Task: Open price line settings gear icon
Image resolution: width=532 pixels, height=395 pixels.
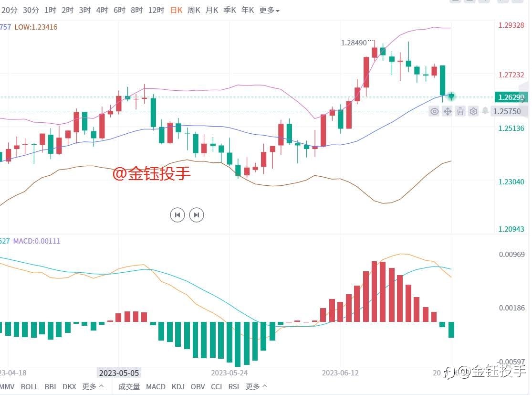Action: (x=473, y=111)
